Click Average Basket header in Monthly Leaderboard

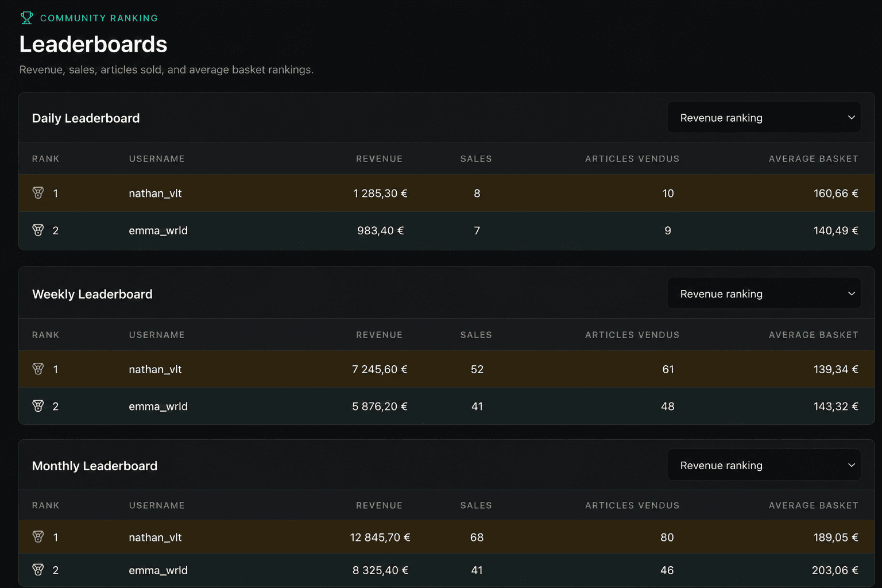click(x=814, y=505)
